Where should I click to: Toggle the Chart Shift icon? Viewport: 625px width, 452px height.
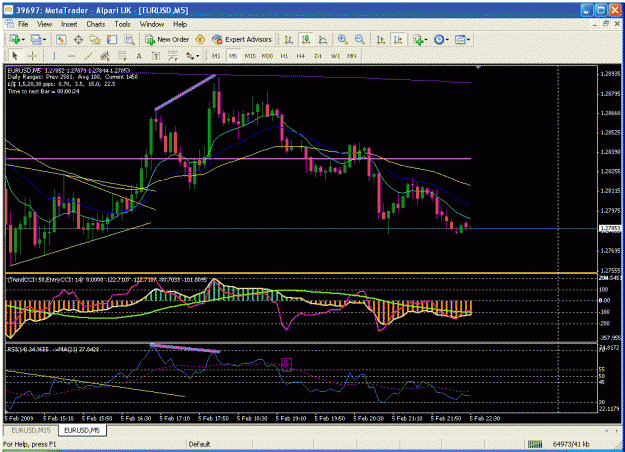pyautogui.click(x=398, y=39)
